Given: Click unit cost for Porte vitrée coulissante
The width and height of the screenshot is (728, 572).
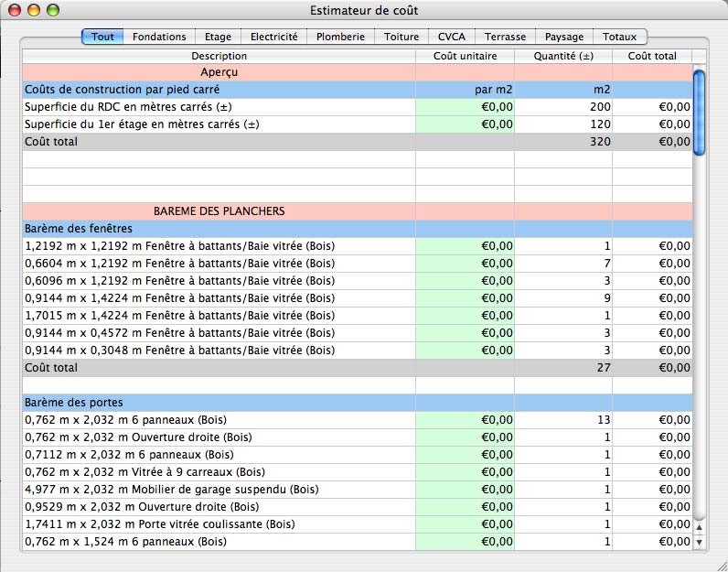Looking at the screenshot, I should 465,524.
